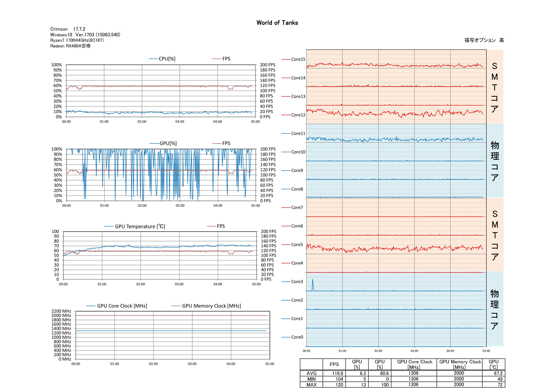
Task: Select the Core15 legend label
Action: [x=298, y=59]
